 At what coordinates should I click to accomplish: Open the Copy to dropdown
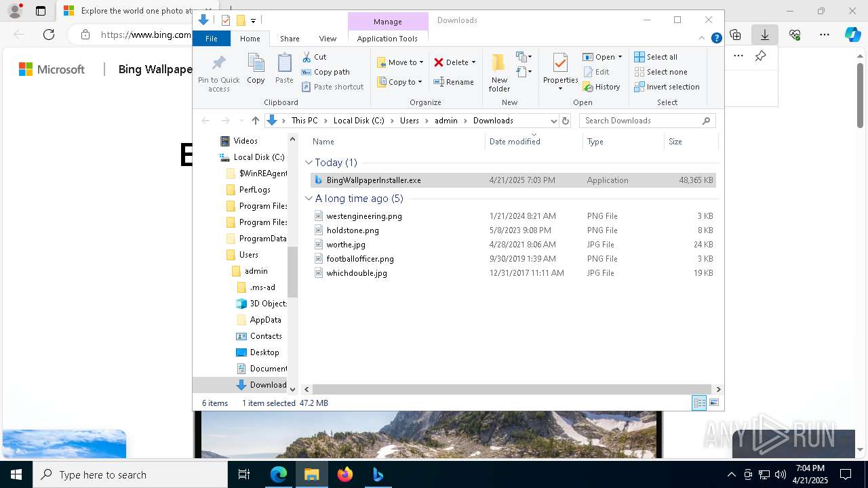point(399,82)
